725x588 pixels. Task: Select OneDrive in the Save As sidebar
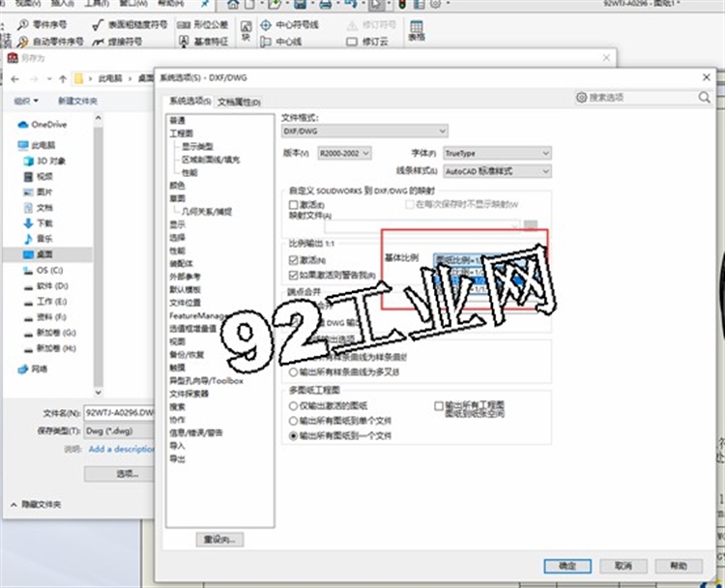coord(43,125)
